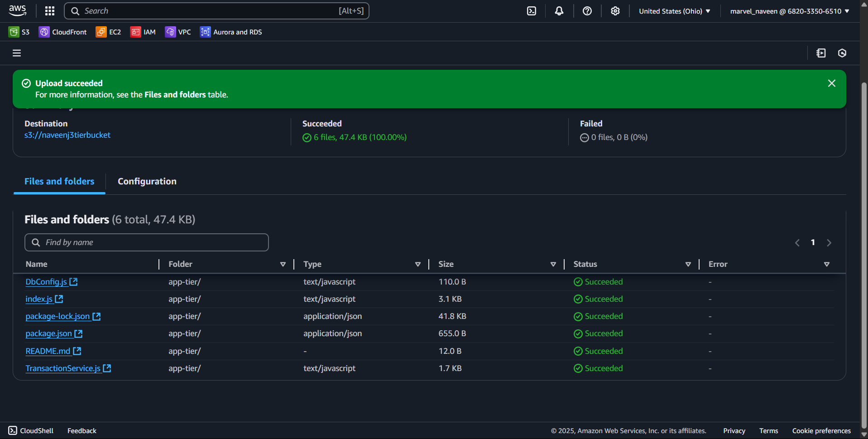Open the Aurora and RDS shortcut
Viewport: 868px width, 439px height.
pos(231,32)
